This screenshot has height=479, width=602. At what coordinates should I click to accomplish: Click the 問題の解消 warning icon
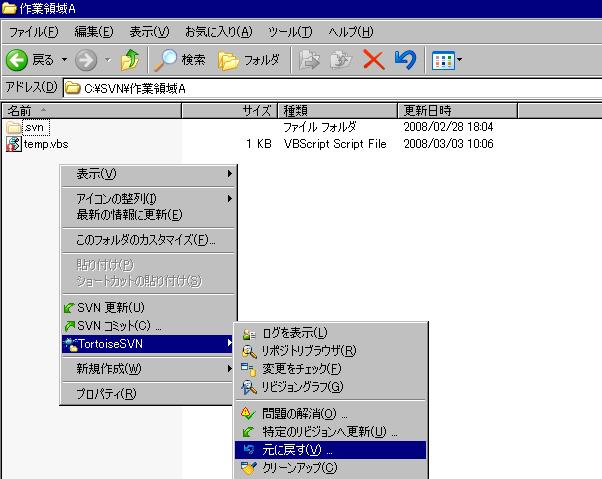248,413
